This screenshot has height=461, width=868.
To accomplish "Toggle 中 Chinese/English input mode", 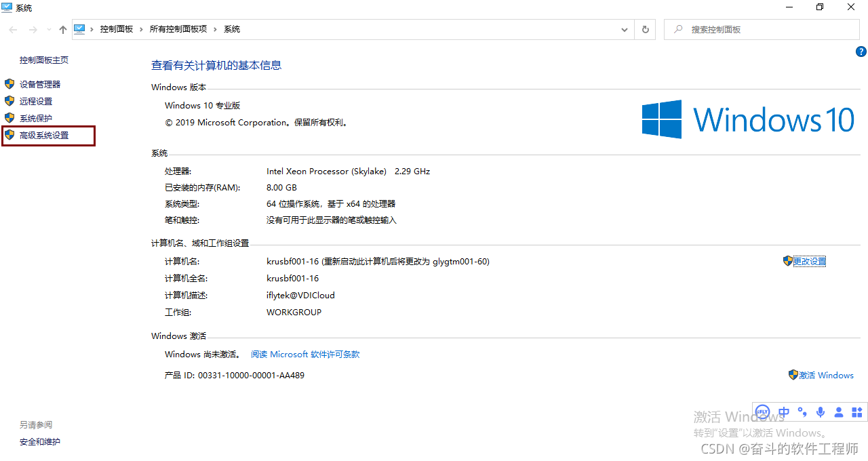I will click(x=784, y=412).
